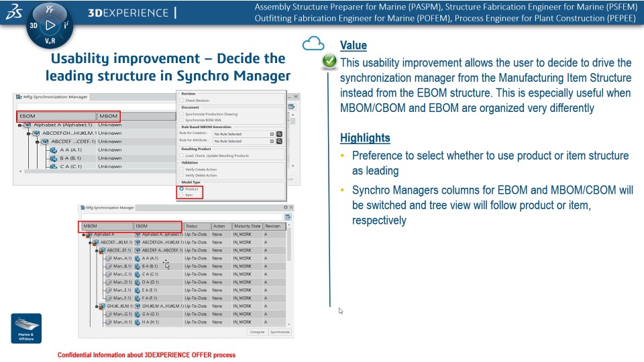Enable Synchronize Production Drawing checkbox

coord(182,114)
